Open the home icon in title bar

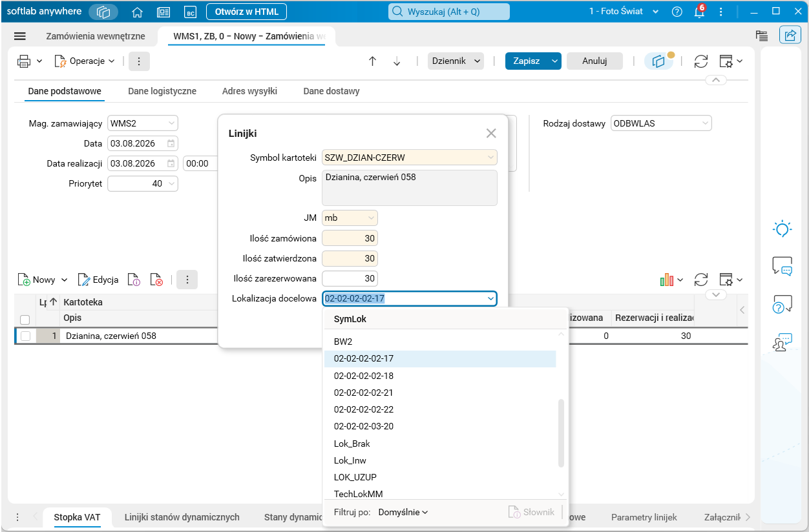point(137,12)
